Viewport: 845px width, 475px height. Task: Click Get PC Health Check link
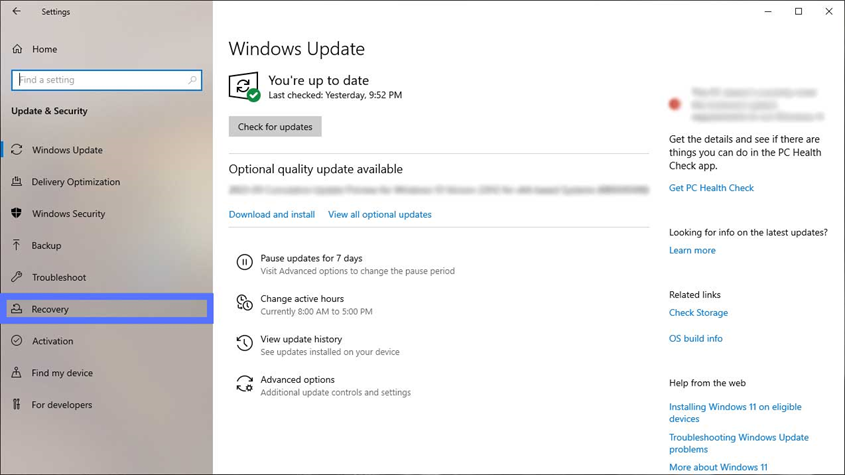(711, 188)
